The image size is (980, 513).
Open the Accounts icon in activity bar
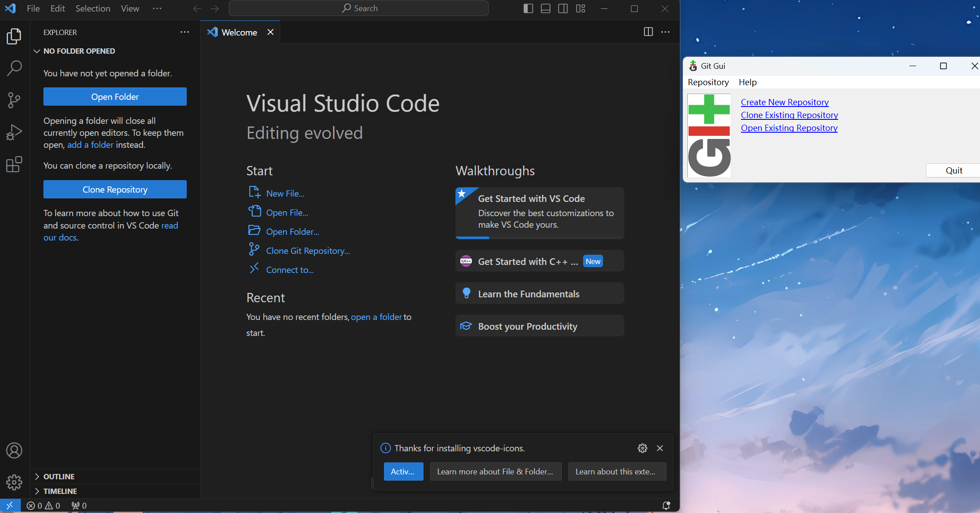(14, 450)
